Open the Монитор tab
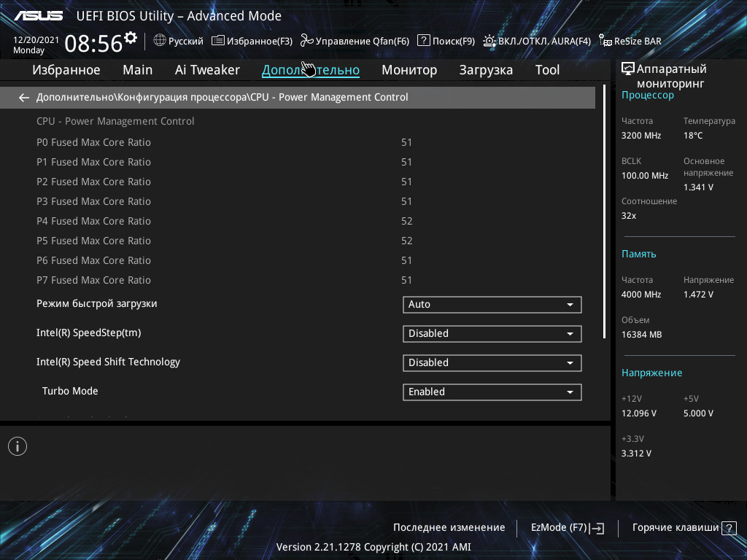 (409, 70)
